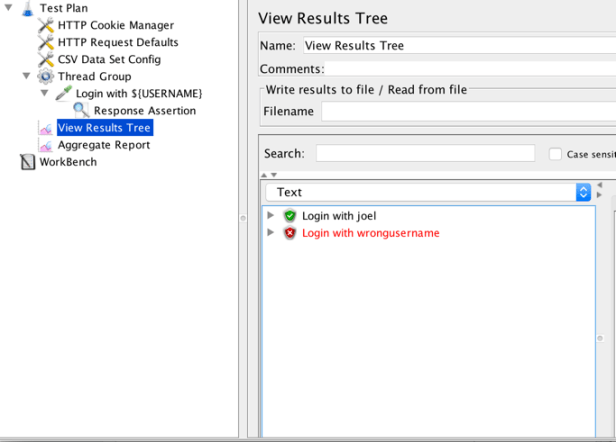Click the down arrow above the results list

click(274, 175)
